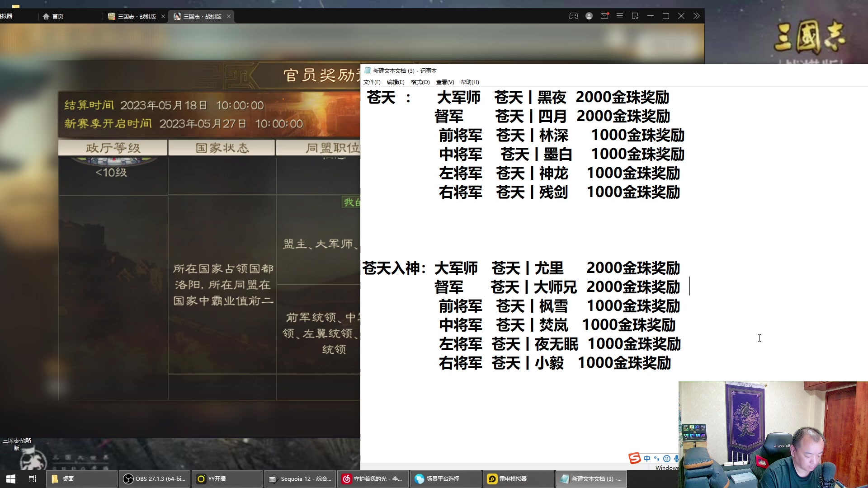This screenshot has width=868, height=488.
Task: Switch to the 首页 home tab
Action: [x=53, y=16]
